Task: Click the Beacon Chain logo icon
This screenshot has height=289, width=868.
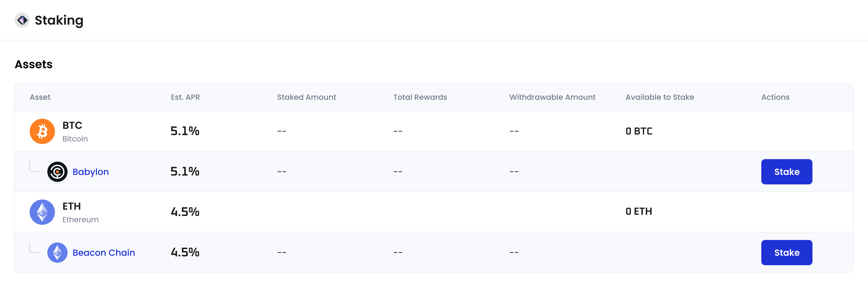Action: 57,252
